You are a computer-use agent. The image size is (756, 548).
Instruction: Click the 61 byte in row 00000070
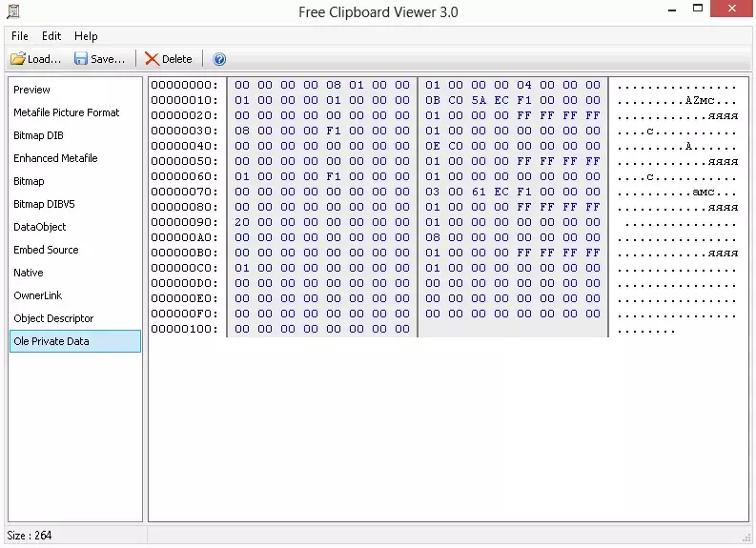click(479, 192)
